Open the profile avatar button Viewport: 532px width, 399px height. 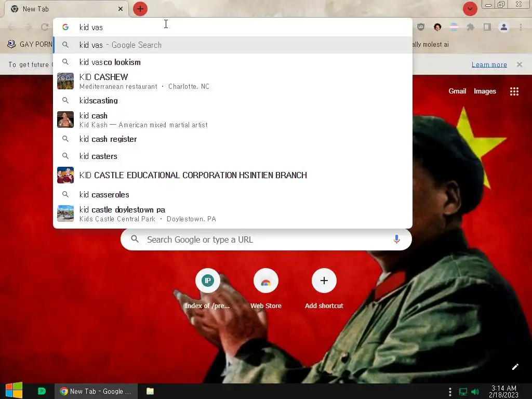pyautogui.click(x=504, y=27)
